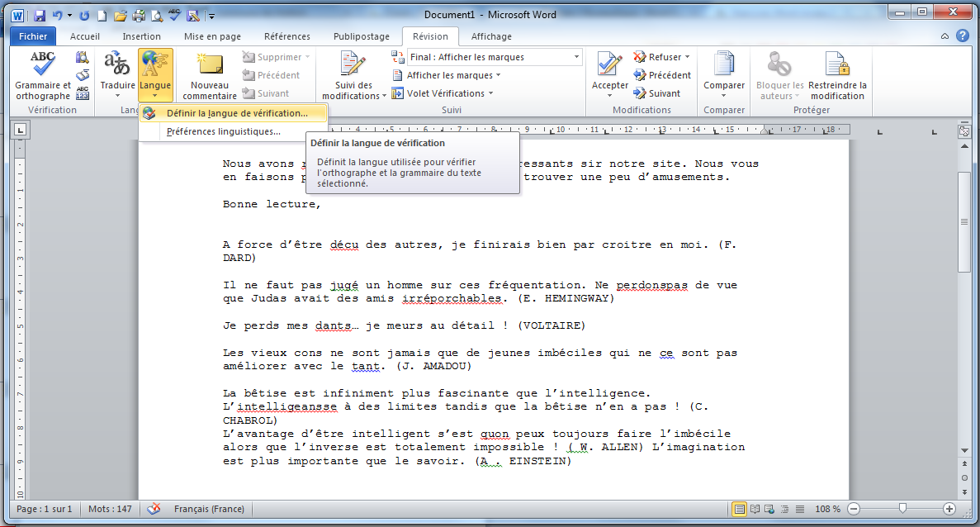Open Word Help question mark
This screenshot has width=980, height=527.
click(963, 36)
